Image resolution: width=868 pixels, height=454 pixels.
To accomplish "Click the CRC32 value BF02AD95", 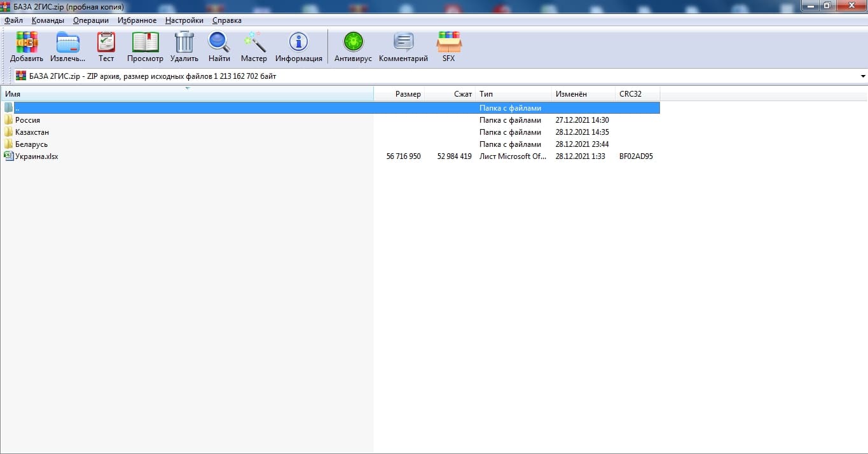I will [636, 156].
